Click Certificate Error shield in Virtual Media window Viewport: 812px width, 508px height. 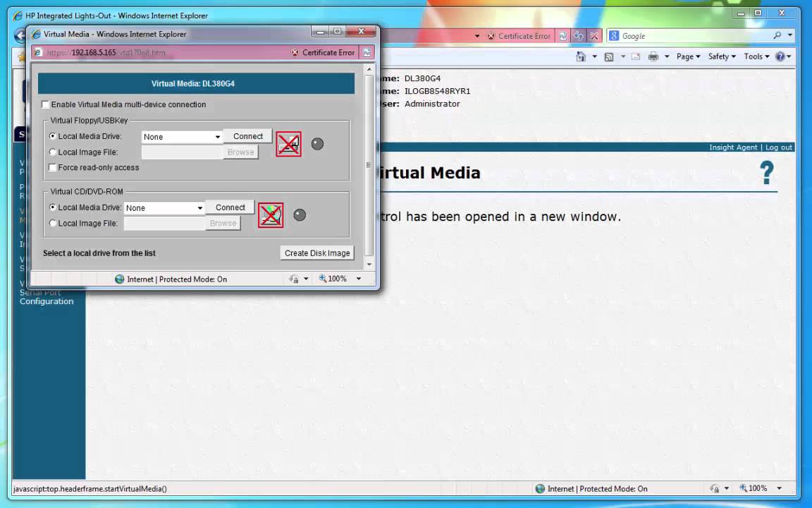pyautogui.click(x=295, y=52)
